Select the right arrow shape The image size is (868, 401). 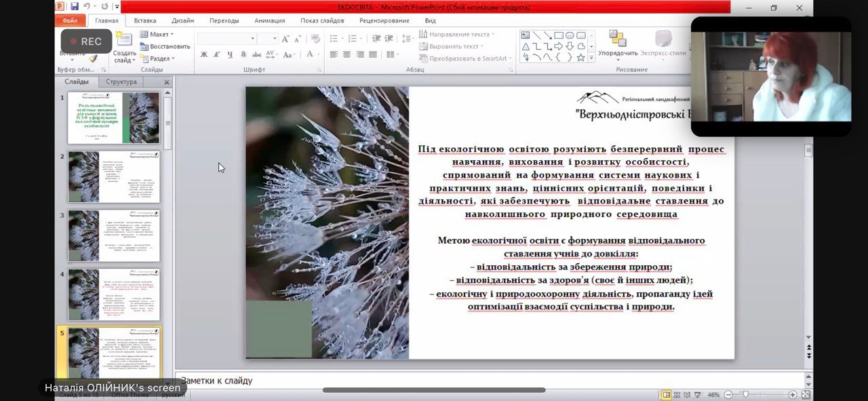point(558,46)
